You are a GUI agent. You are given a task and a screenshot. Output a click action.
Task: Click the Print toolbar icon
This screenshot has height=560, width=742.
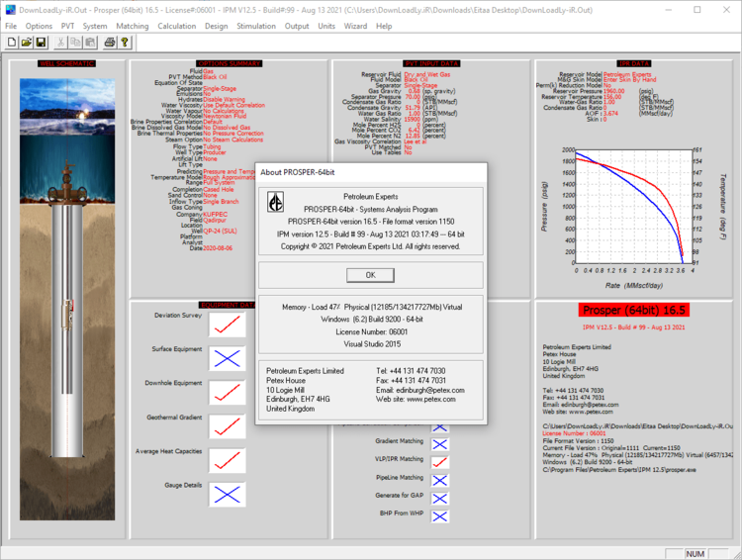coord(109,43)
